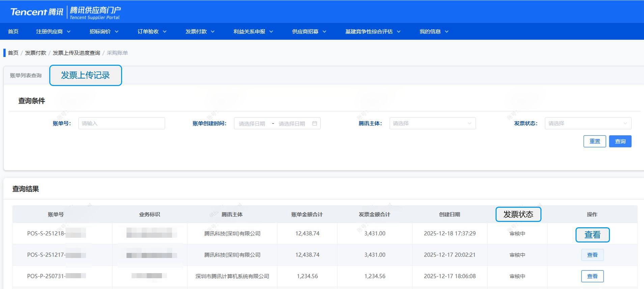Click 审核中 status in the POS-S-251217 row
644x289 pixels.
click(517, 255)
